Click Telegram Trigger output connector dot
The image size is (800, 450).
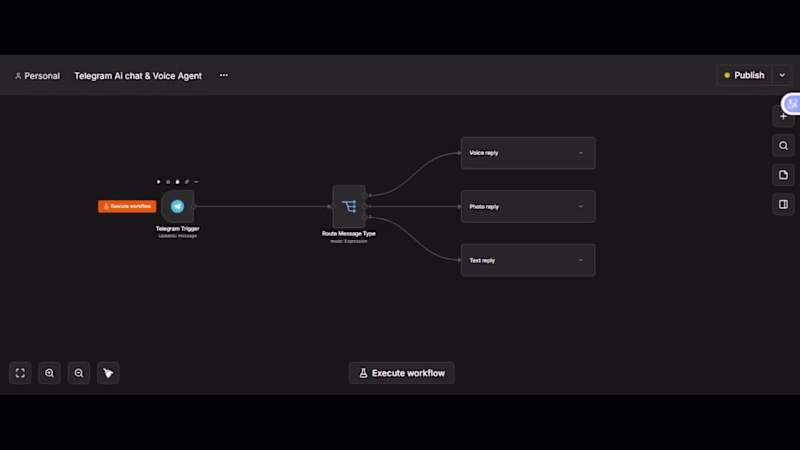click(x=194, y=206)
